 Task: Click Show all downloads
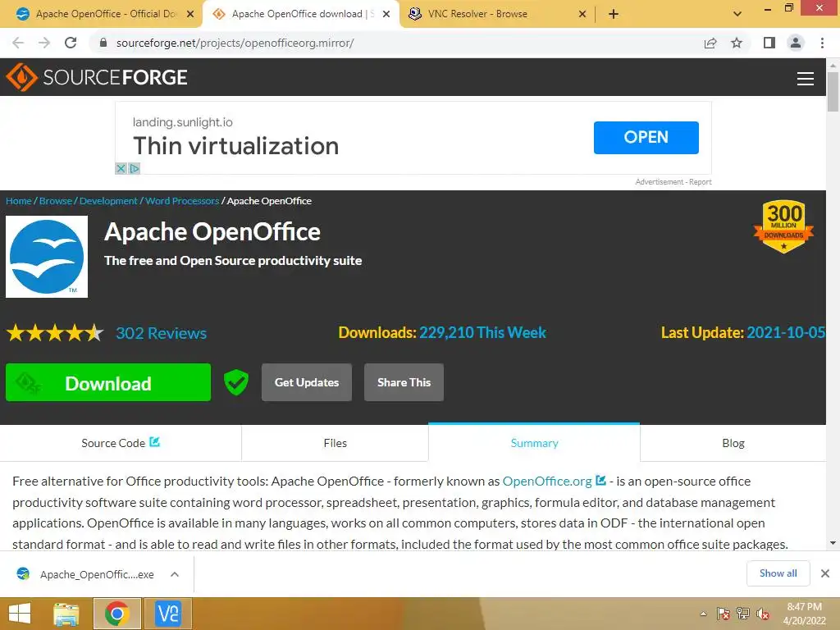(778, 573)
